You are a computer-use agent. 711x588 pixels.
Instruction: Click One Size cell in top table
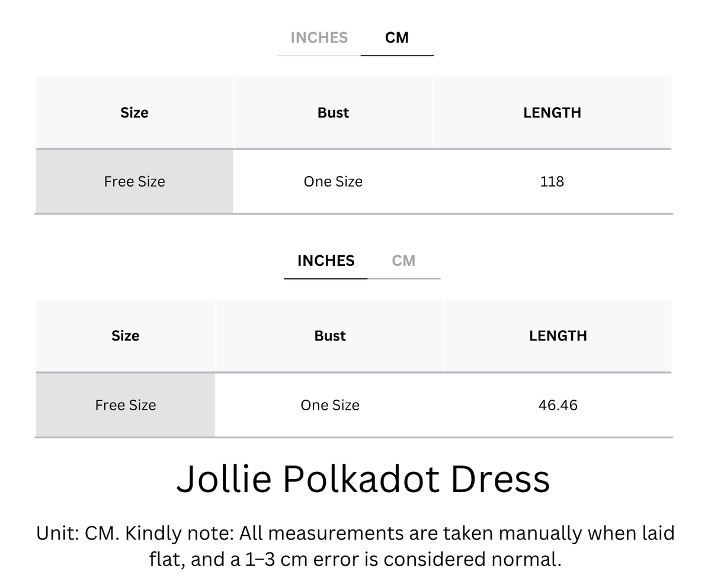coord(333,181)
